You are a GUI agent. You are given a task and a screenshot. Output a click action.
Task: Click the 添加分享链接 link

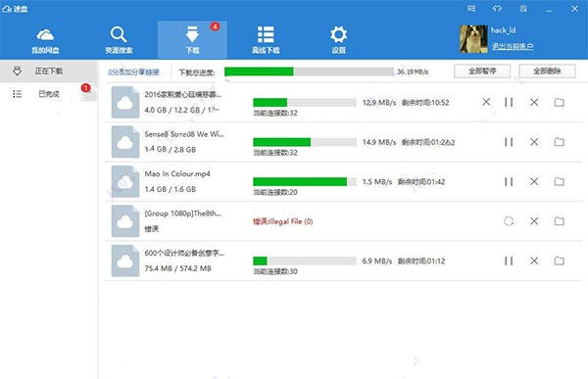134,71
